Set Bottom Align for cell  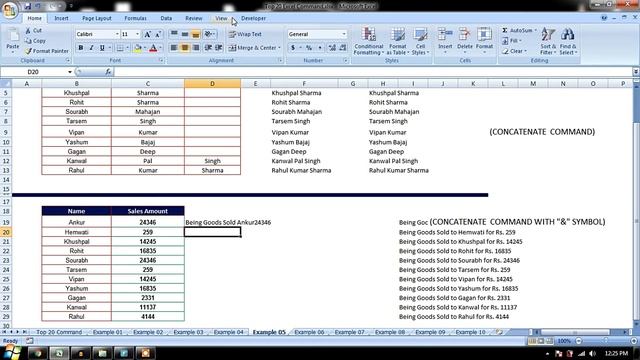coord(196,34)
